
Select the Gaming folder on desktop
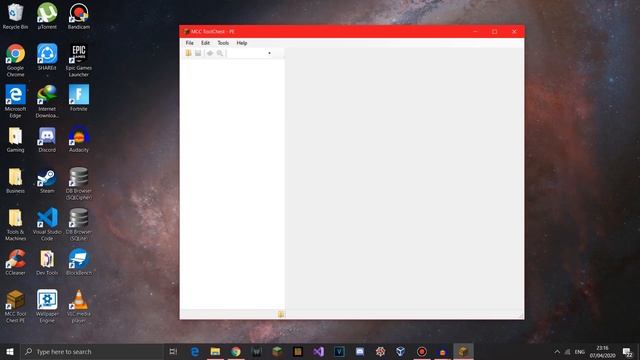point(15,140)
